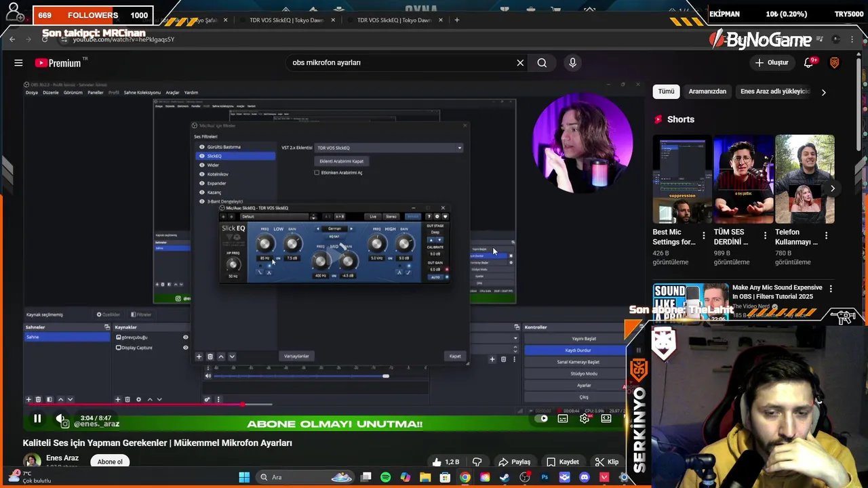
Task: Click the magnifier search button
Action: tap(542, 63)
